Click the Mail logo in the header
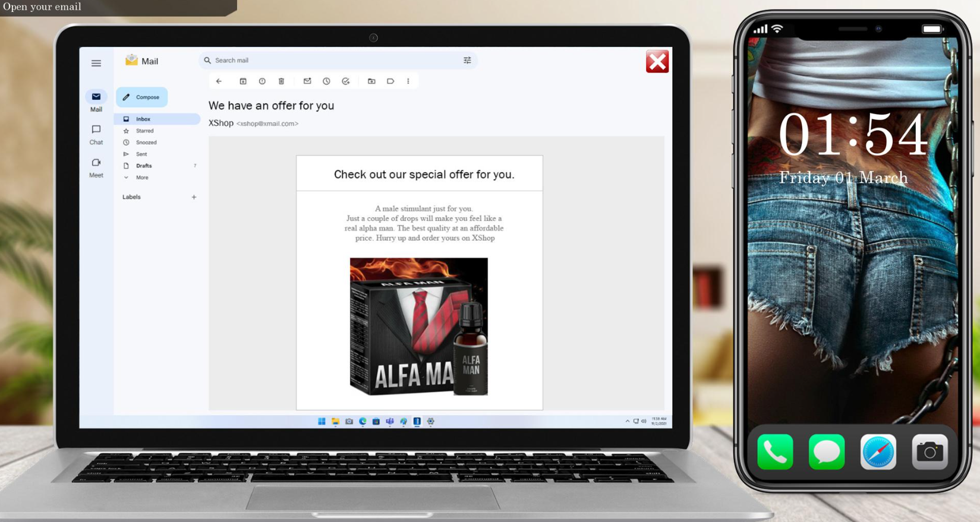The width and height of the screenshot is (980, 522). point(141,61)
